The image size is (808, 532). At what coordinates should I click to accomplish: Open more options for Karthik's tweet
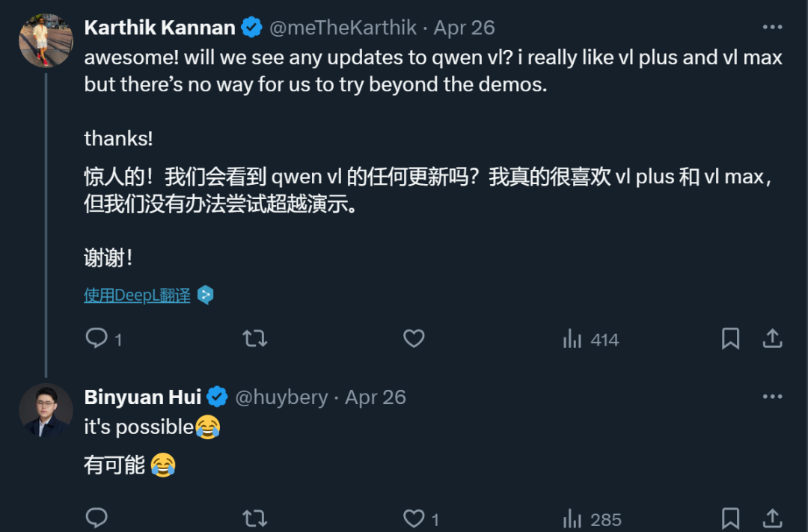772,28
